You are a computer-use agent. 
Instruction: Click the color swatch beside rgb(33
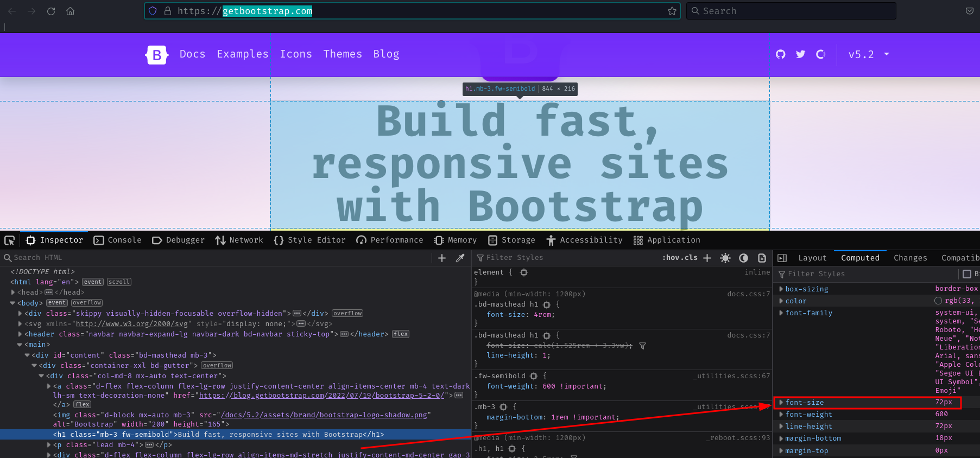tap(938, 301)
